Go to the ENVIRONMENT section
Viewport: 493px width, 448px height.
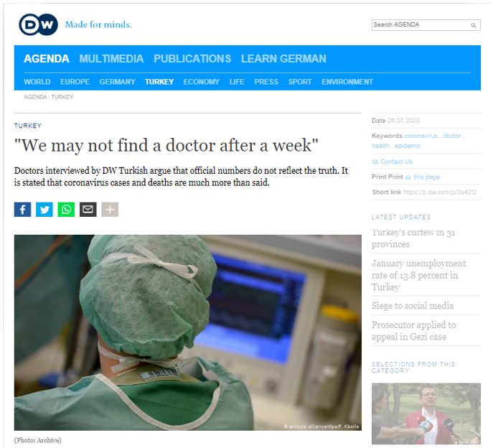347,82
